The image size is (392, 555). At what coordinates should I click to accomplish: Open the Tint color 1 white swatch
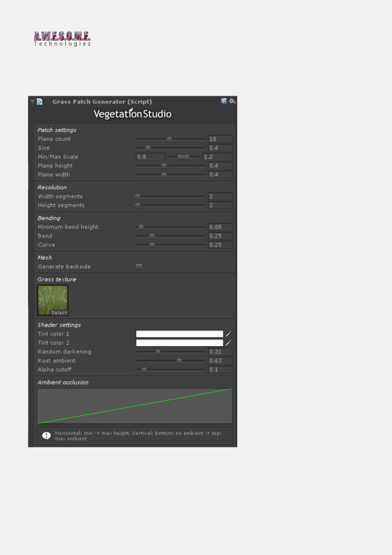(180, 334)
